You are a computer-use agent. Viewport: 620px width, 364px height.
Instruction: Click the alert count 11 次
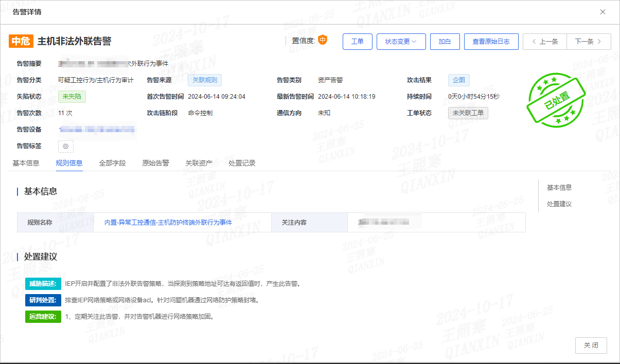[x=65, y=113]
